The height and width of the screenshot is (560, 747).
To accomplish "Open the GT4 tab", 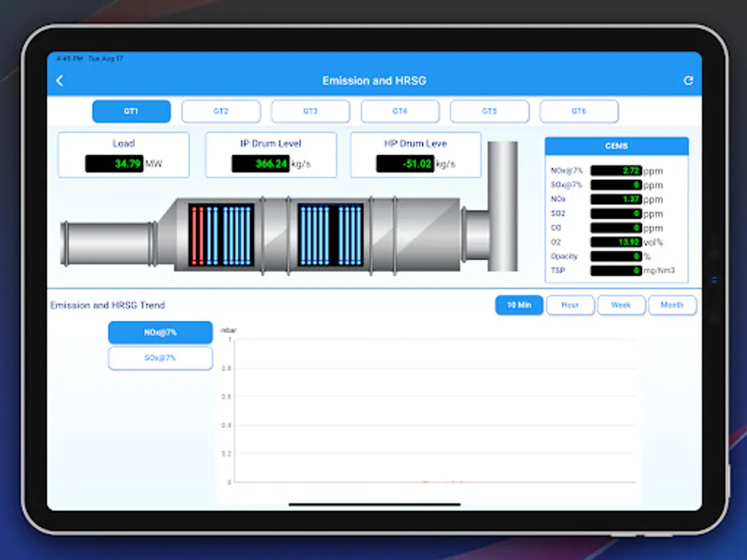I will (400, 111).
